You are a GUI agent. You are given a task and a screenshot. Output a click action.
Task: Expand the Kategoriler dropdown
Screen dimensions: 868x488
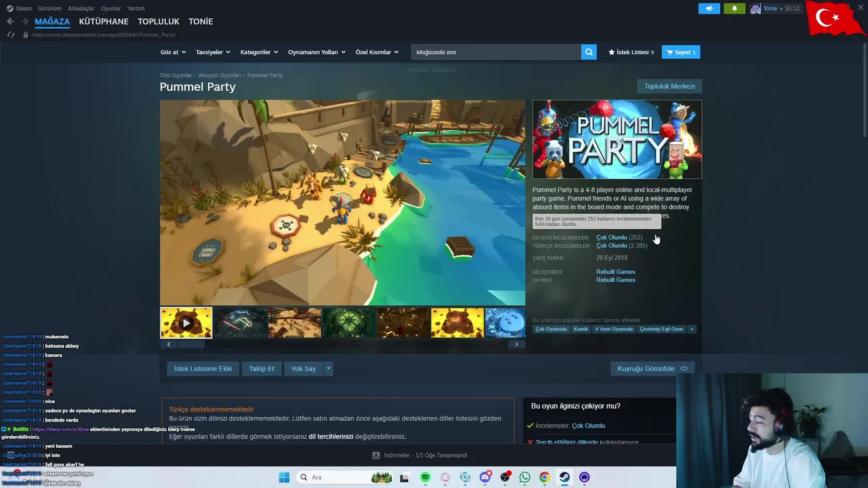(260, 52)
